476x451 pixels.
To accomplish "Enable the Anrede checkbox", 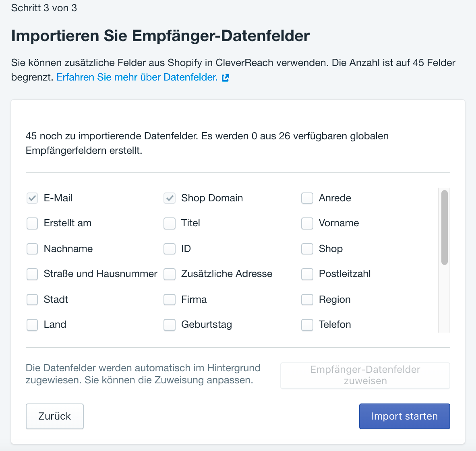I will click(307, 198).
